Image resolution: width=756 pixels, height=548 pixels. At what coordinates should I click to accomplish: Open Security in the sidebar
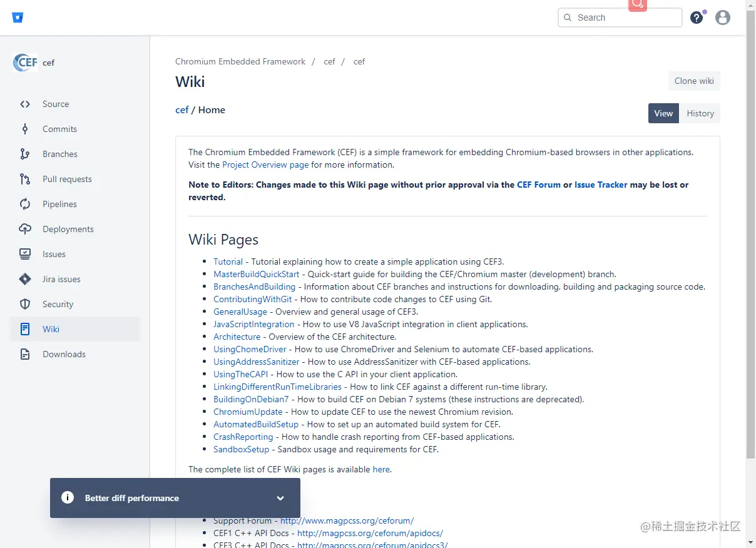point(75,305)
